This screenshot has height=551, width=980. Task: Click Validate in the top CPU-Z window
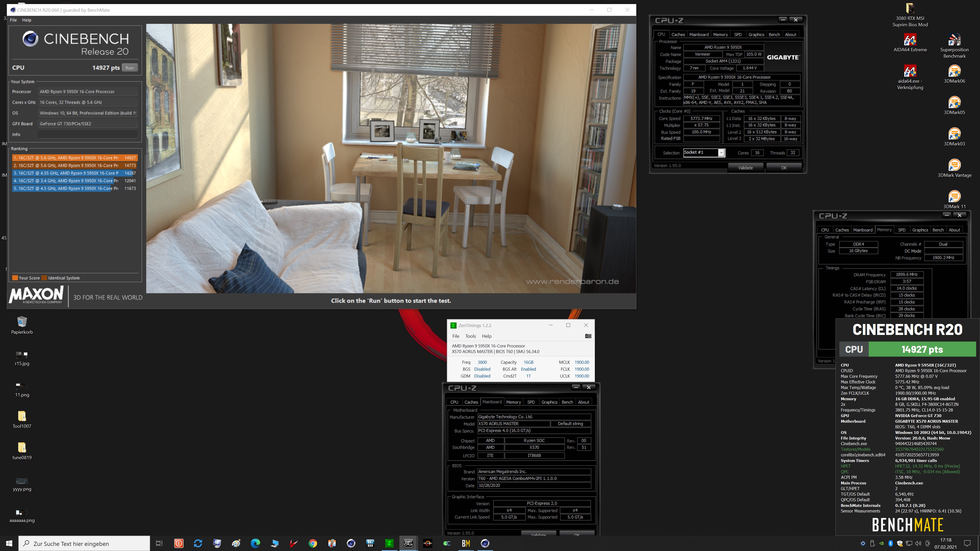point(745,168)
